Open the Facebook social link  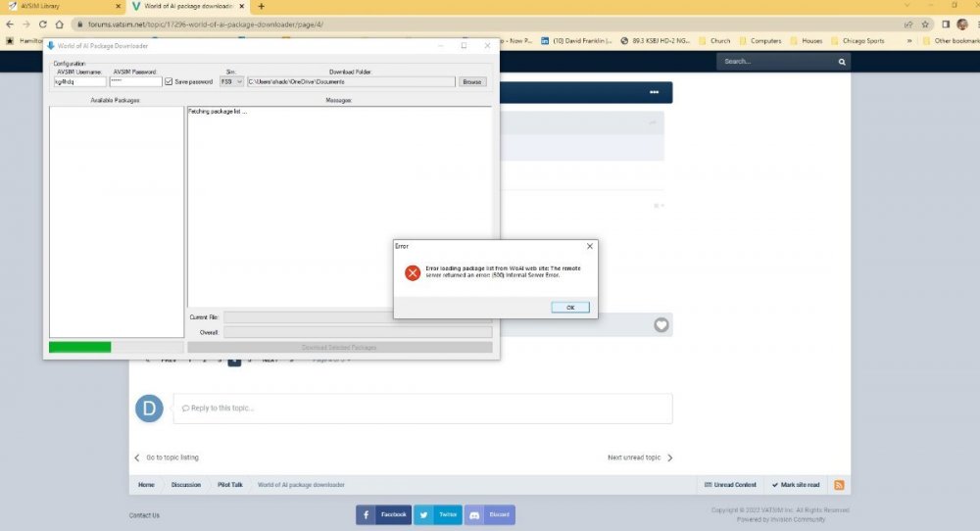click(x=381, y=514)
